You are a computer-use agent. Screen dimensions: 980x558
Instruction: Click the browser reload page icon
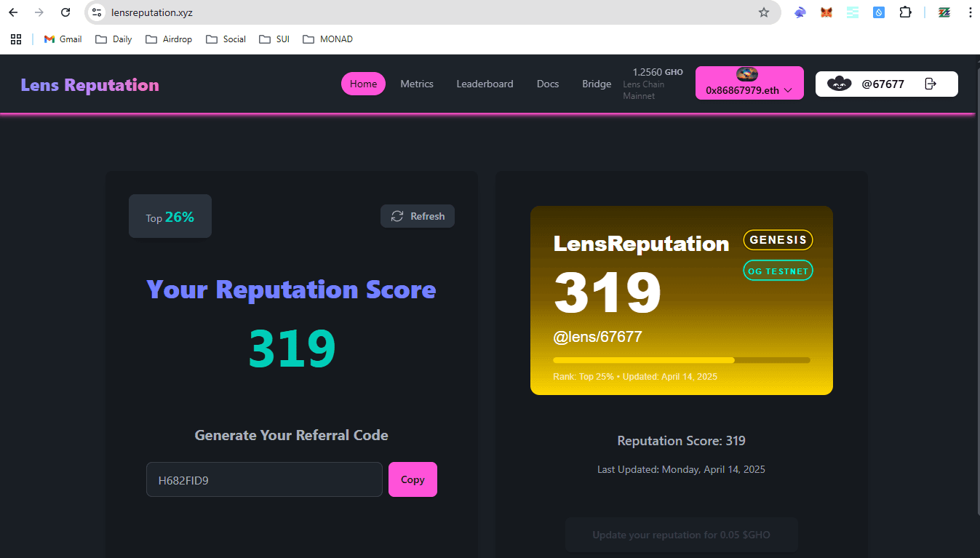pyautogui.click(x=65, y=12)
